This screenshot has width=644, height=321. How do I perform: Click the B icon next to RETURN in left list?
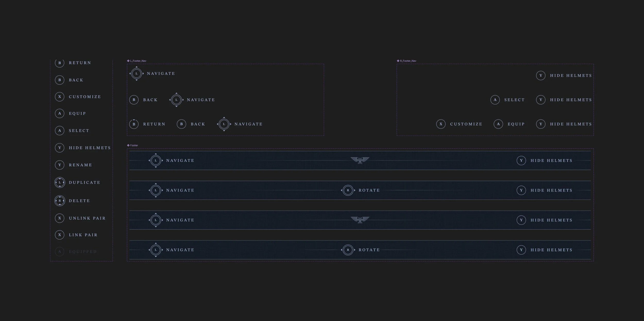pyautogui.click(x=60, y=63)
